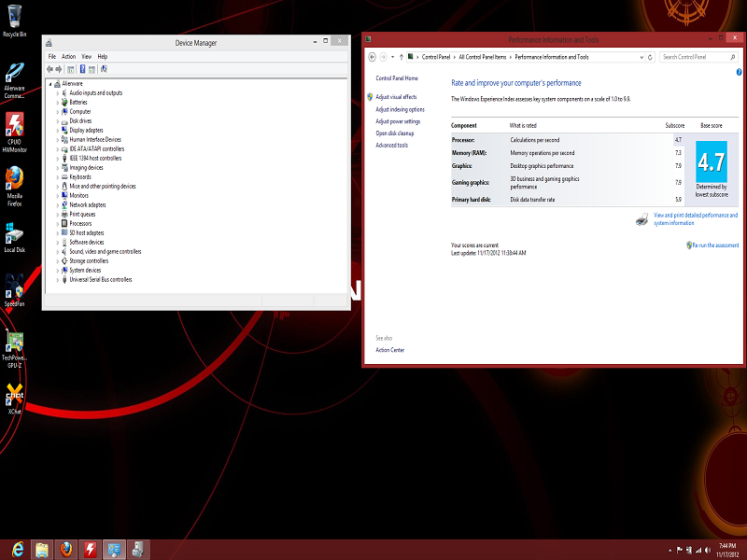Open File Explorer from the taskbar
The height and width of the screenshot is (560, 747).
click(x=42, y=550)
